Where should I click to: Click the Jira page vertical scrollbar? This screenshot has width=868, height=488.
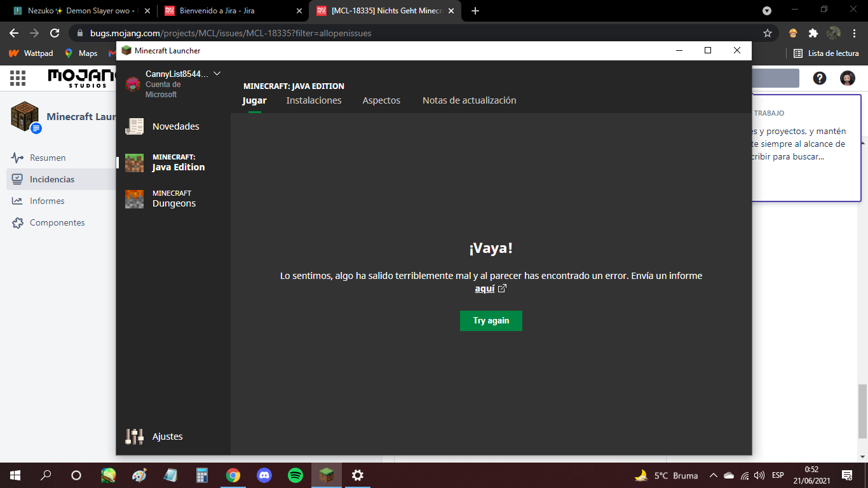click(862, 411)
